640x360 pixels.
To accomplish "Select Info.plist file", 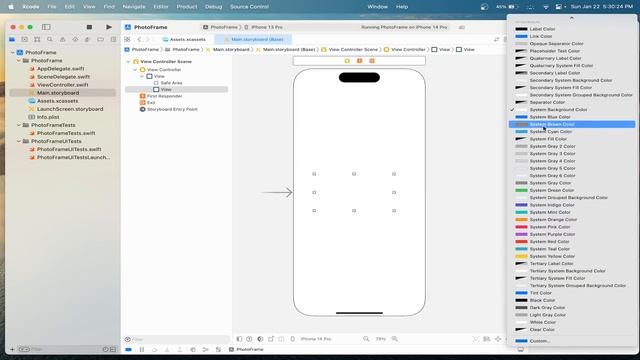I will (x=48, y=117).
